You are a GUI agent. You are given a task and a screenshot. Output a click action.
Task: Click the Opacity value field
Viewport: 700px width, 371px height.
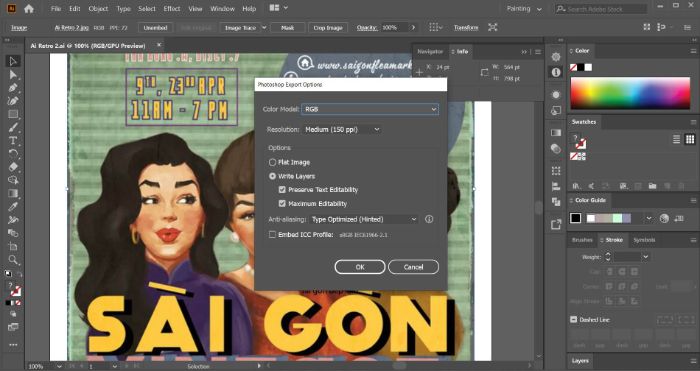pyautogui.click(x=394, y=28)
